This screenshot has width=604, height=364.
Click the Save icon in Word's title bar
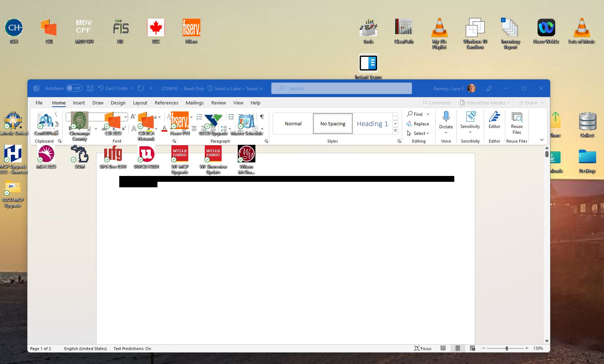coord(90,88)
